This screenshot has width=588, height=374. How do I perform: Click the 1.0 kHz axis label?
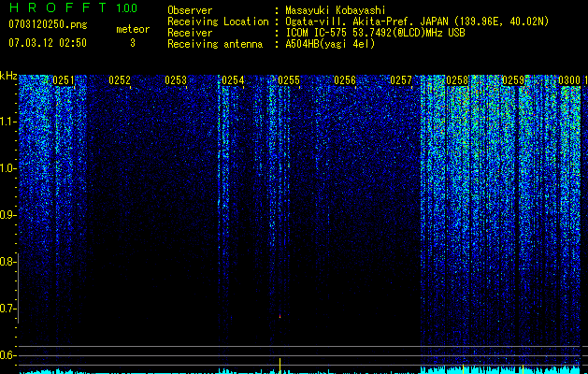7,168
